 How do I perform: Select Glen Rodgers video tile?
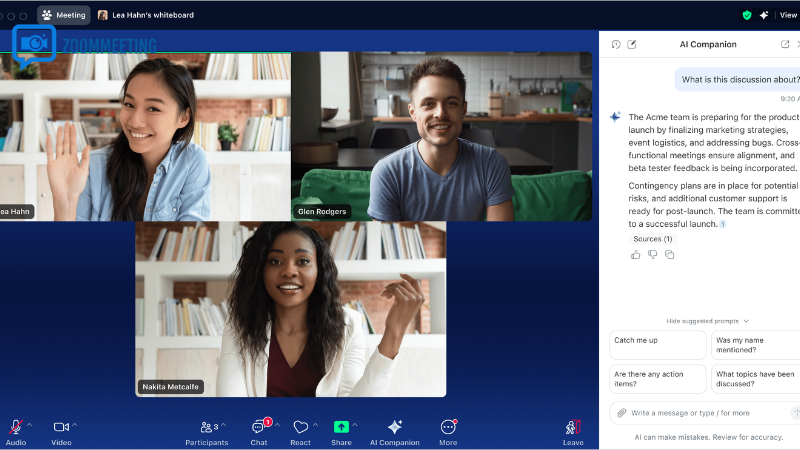coord(441,136)
